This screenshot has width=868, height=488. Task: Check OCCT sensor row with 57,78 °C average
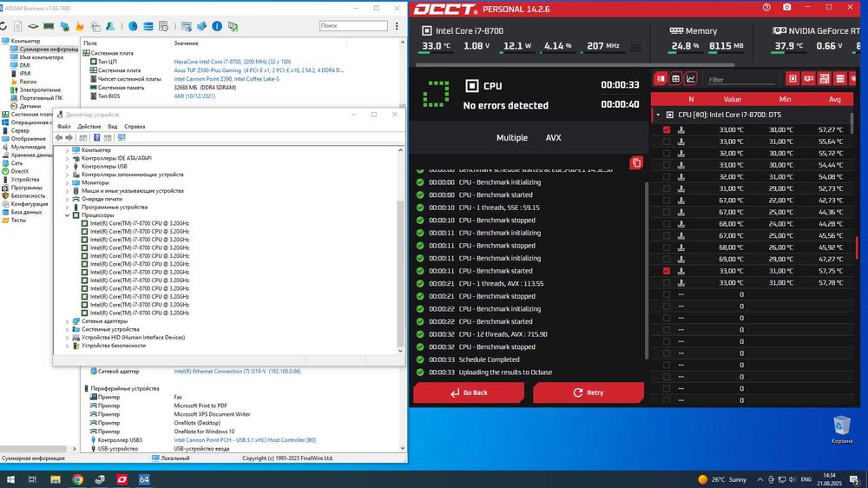coord(667,282)
